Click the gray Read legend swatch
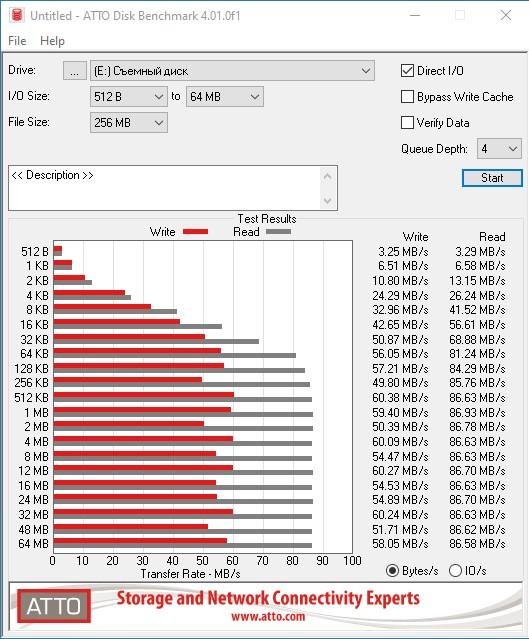Screen dimensions: 529x639 point(278,231)
